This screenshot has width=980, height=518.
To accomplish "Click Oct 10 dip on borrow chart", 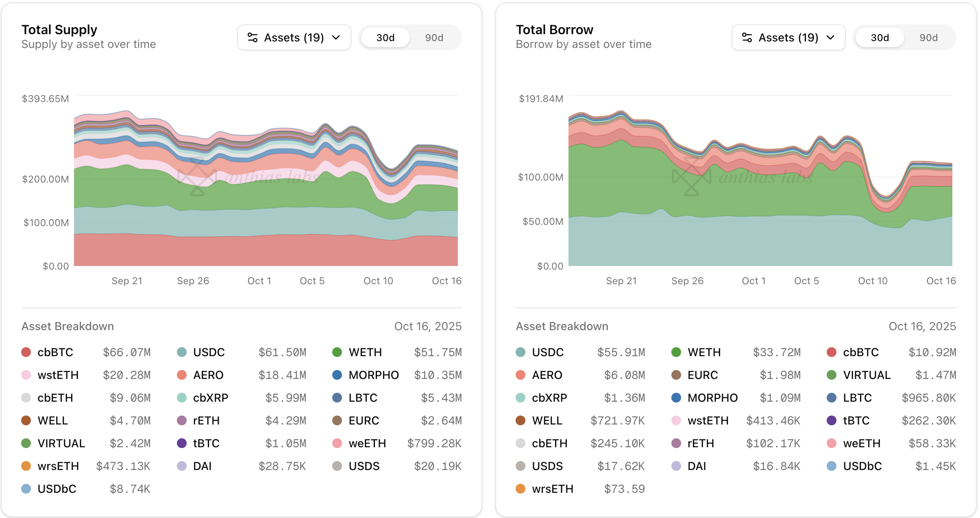I will click(x=886, y=203).
